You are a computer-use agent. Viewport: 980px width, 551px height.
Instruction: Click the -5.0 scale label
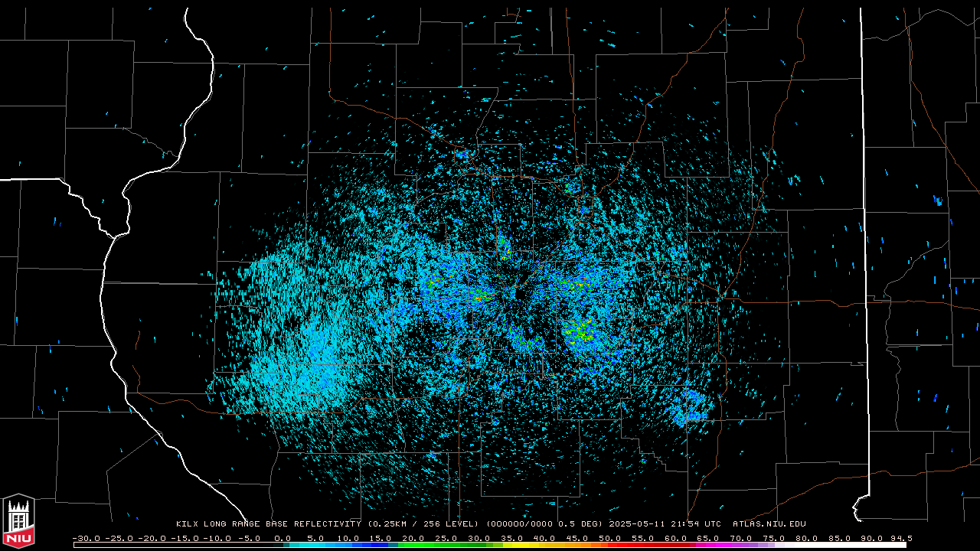click(x=249, y=538)
